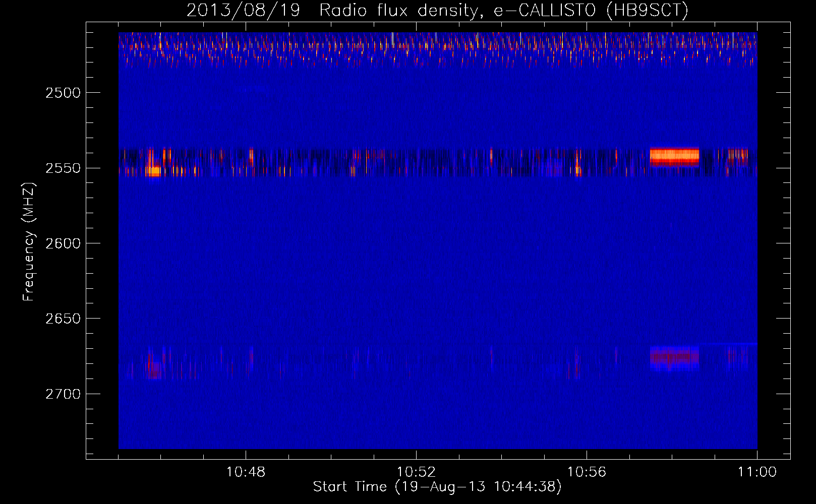Select the '2500' frequency axis label

pos(63,93)
